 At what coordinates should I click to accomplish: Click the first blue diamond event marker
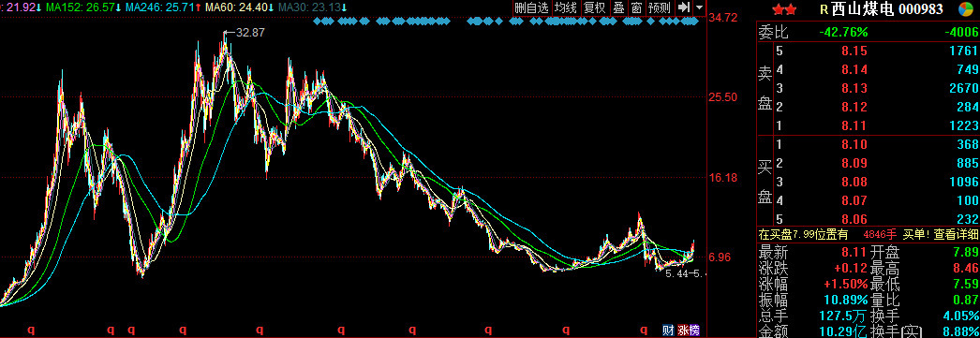(x=317, y=22)
